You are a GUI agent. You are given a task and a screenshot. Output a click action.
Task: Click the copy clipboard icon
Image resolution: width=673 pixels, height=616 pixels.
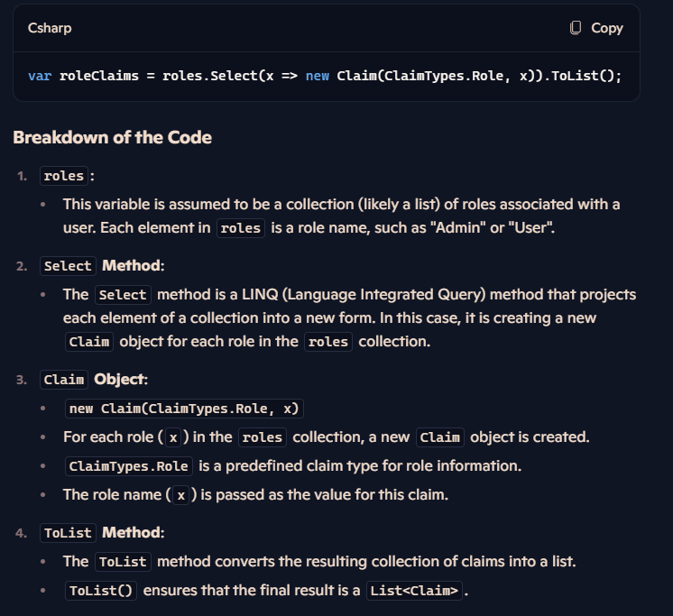pyautogui.click(x=576, y=28)
